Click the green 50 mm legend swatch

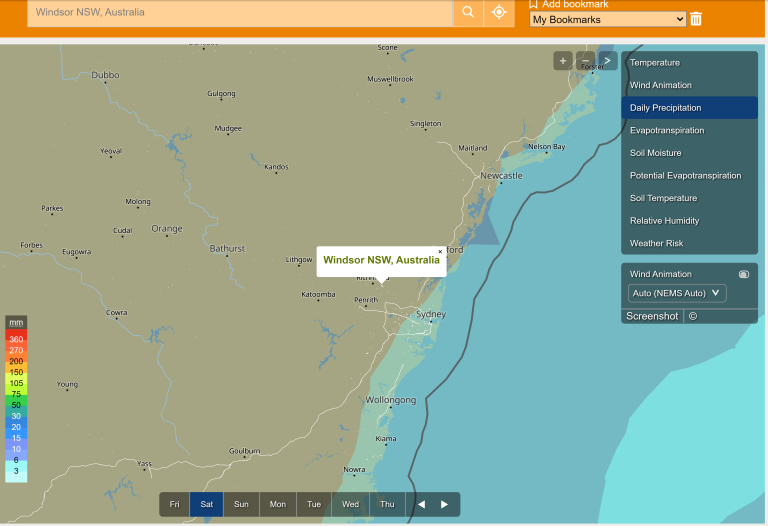click(x=16, y=405)
